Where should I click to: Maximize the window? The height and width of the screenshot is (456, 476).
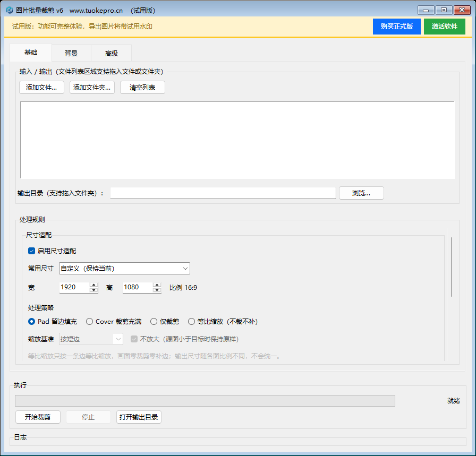(444, 10)
